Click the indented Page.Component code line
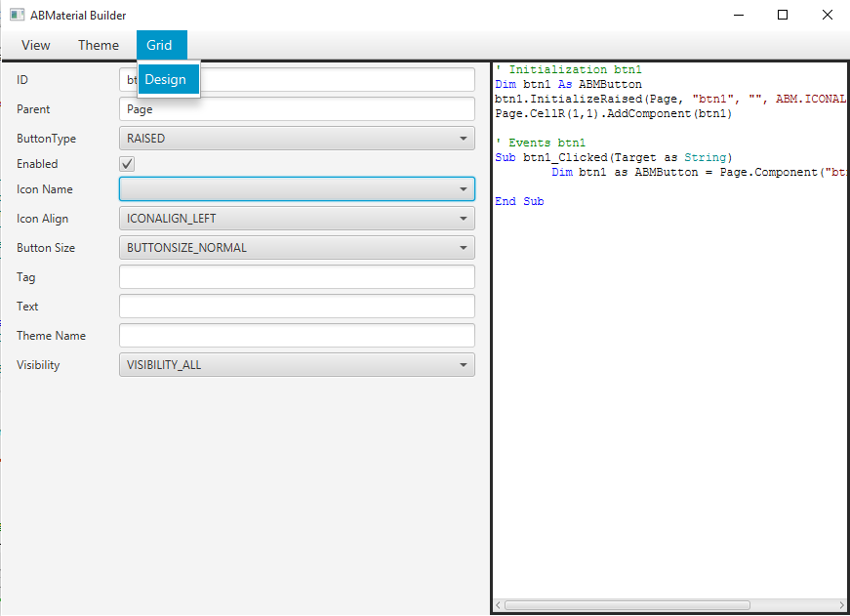This screenshot has width=850, height=616. click(700, 172)
